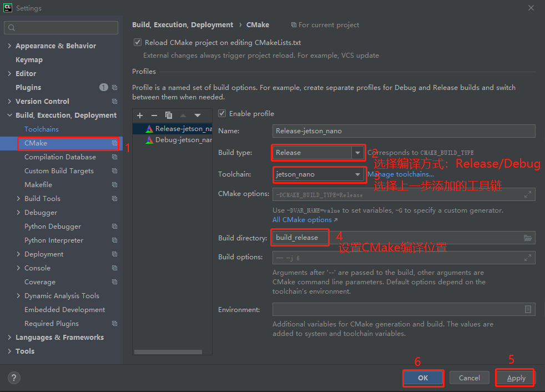Open the Makefile settings page
Viewport: 545px width, 392px height.
[x=38, y=185]
